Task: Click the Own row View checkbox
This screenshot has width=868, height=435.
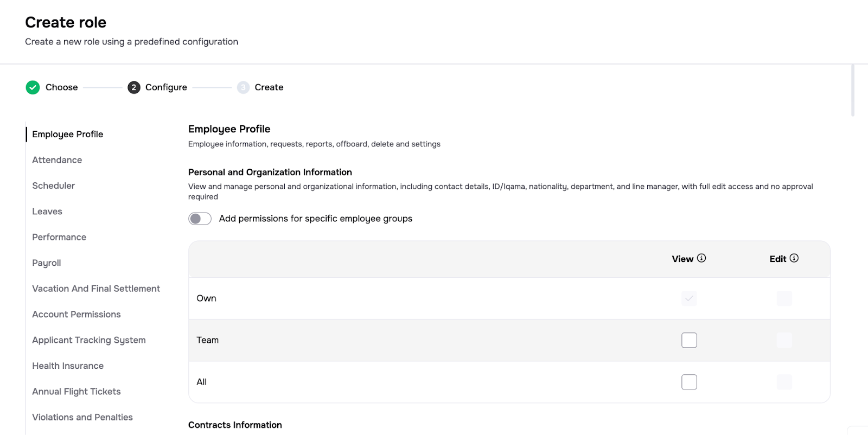Action: pyautogui.click(x=689, y=298)
